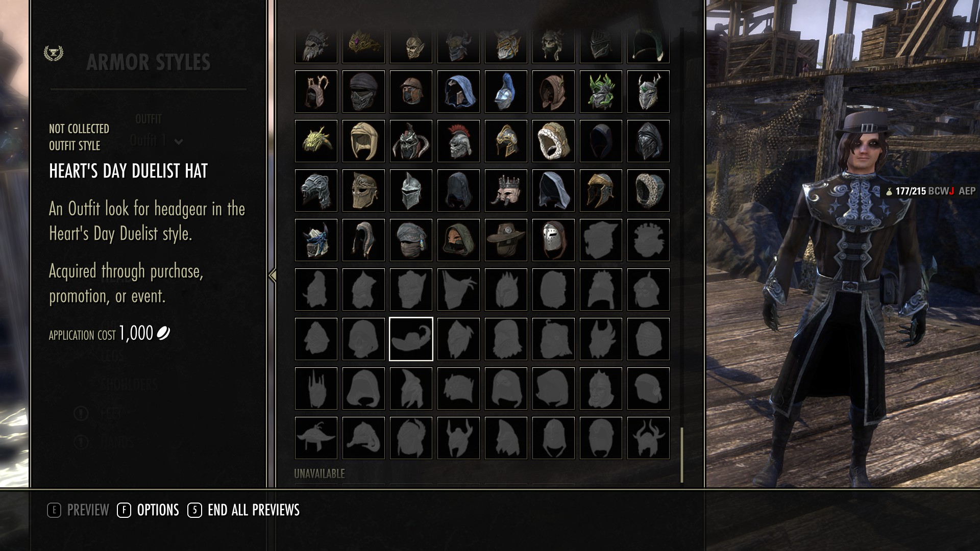Click the Preview key prompt
980x551 pixels.
(78, 510)
